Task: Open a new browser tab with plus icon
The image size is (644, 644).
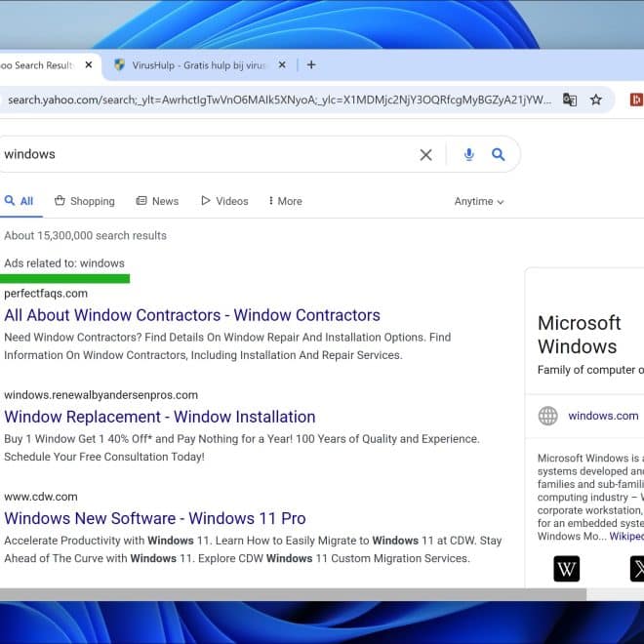Action: tap(311, 65)
